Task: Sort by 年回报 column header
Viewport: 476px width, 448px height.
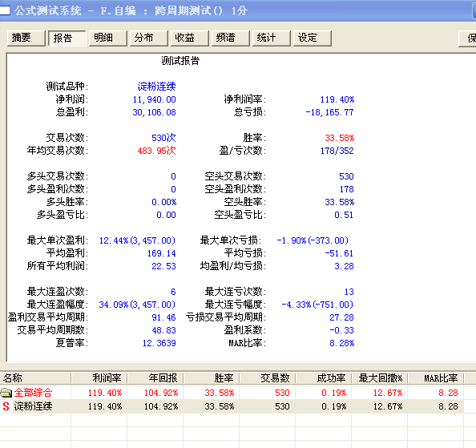Action: [155, 378]
